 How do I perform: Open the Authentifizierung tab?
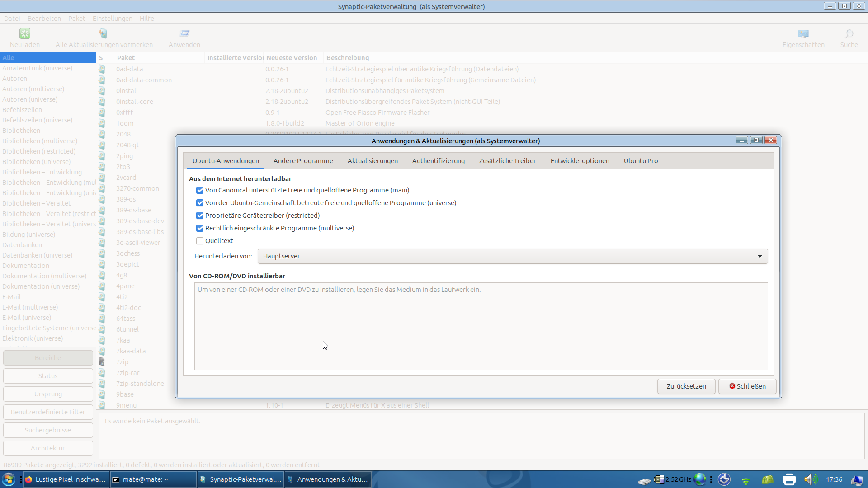click(x=438, y=161)
